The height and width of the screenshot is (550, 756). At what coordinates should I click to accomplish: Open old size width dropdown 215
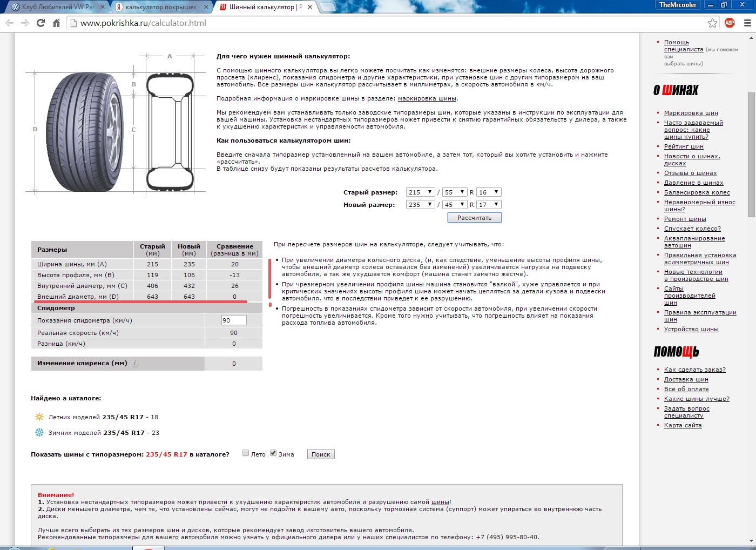coord(420,192)
